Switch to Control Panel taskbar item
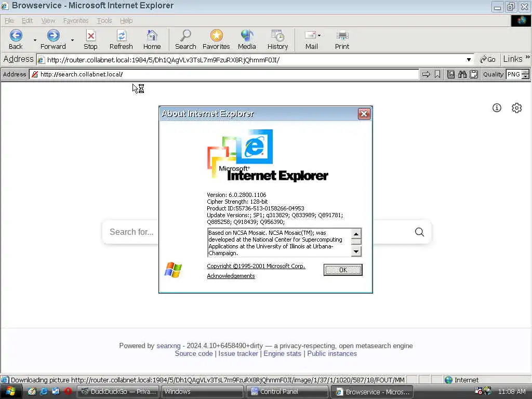The height and width of the screenshot is (399, 532). [287, 392]
